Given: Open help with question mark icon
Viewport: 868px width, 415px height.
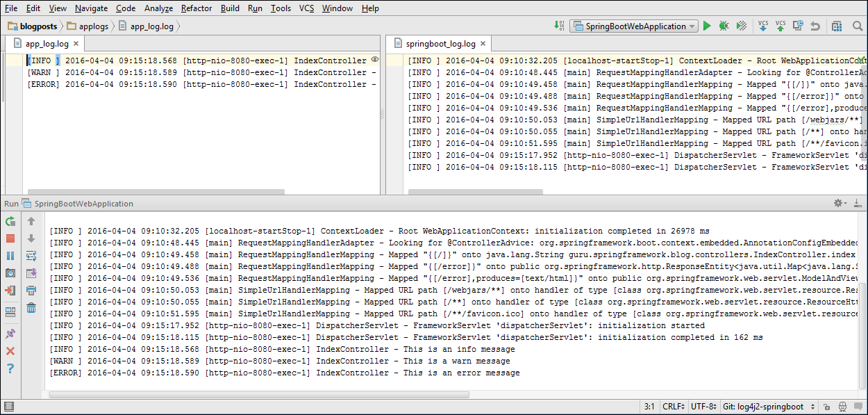Looking at the screenshot, I should [x=10, y=368].
